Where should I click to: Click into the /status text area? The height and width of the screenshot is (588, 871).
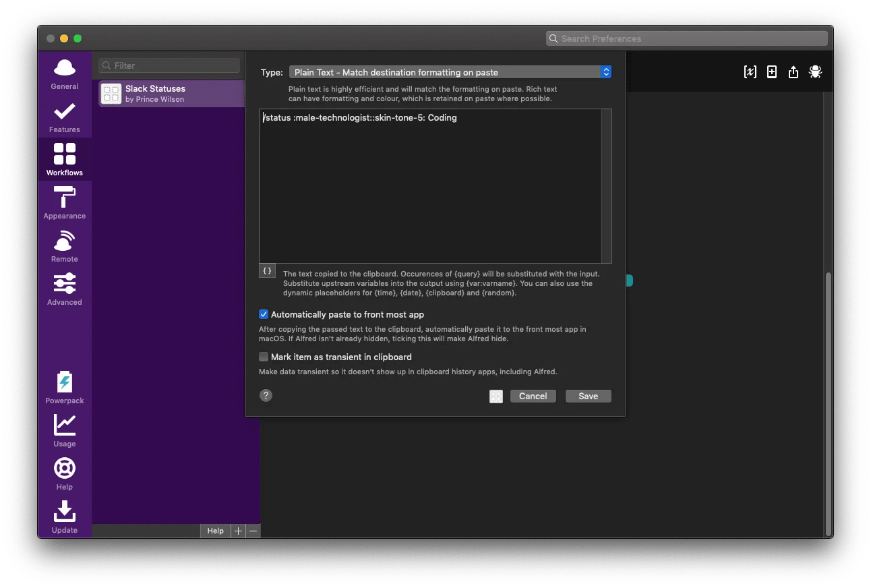pos(430,186)
